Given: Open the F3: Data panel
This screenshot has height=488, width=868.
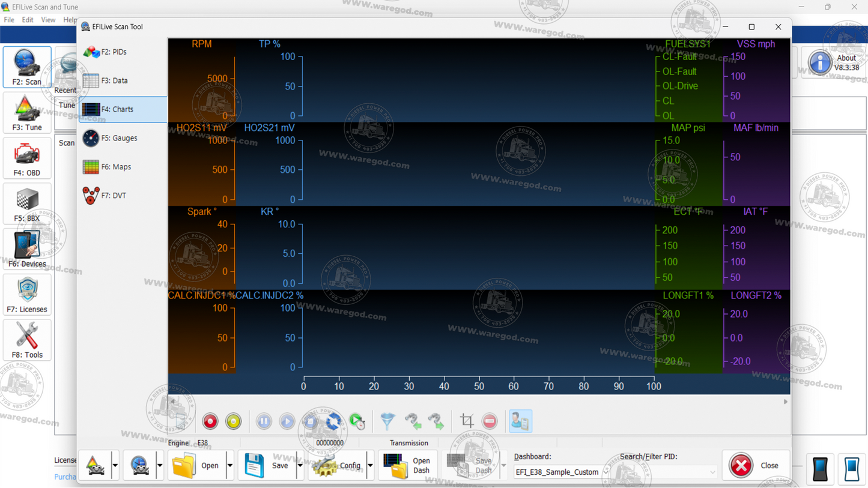Looking at the screenshot, I should pyautogui.click(x=123, y=80).
